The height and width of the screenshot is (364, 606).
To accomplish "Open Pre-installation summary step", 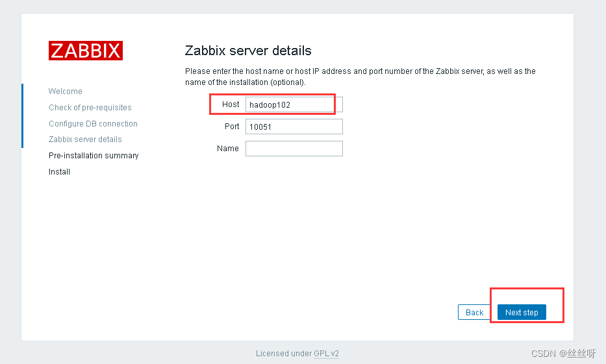I will (x=94, y=156).
